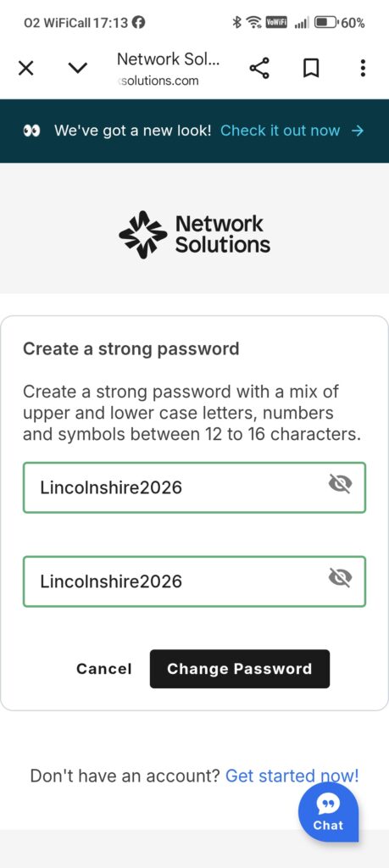Viewport: 389px width, 868px height.
Task: Cancel the password change
Action: pos(104,669)
